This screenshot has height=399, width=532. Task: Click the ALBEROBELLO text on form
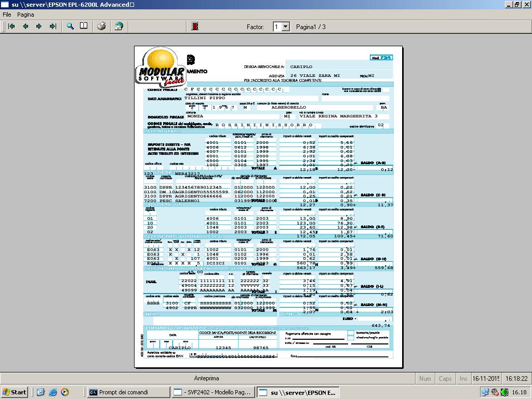click(288, 107)
